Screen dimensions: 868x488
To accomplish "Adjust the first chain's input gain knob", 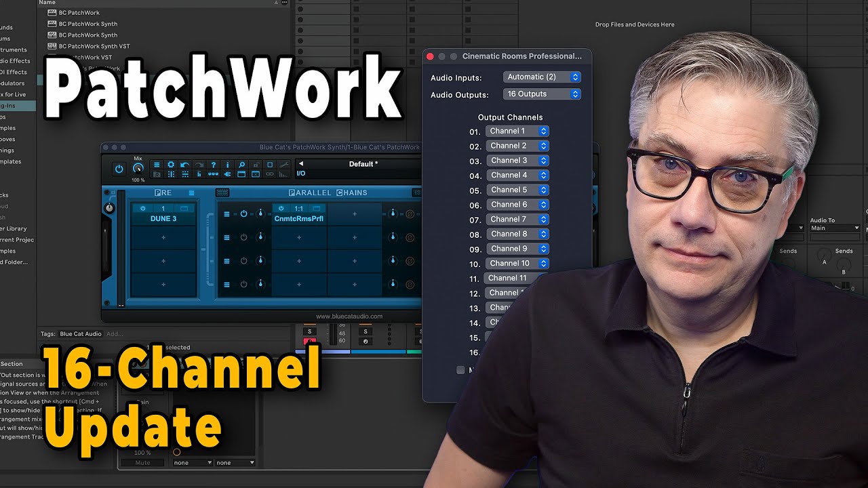I will 260,213.
